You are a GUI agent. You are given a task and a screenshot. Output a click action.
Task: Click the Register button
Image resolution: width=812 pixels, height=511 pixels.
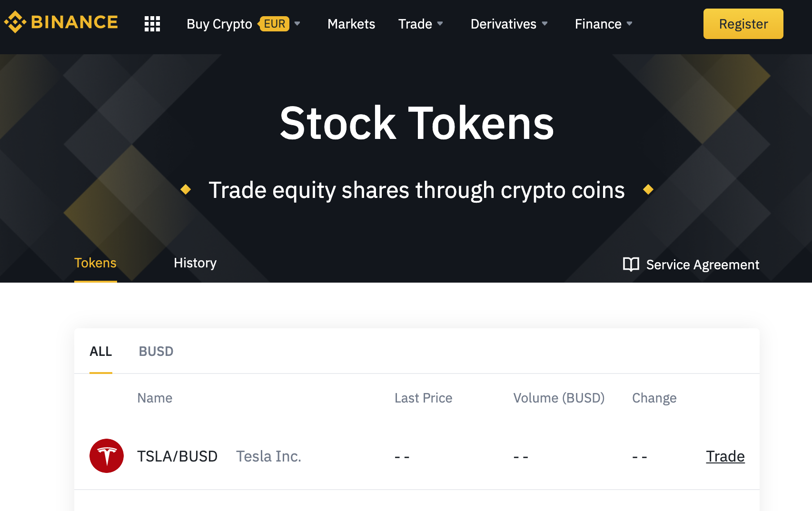(743, 24)
